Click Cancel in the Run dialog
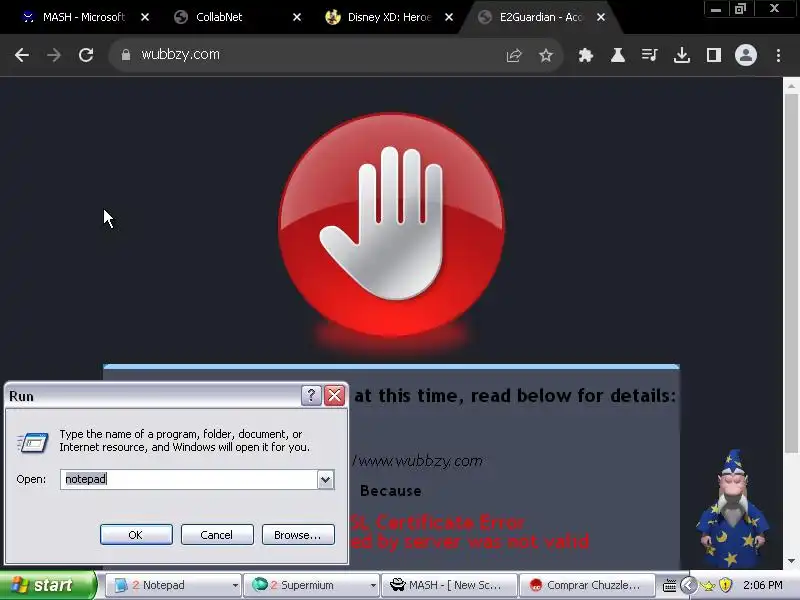 (x=217, y=535)
